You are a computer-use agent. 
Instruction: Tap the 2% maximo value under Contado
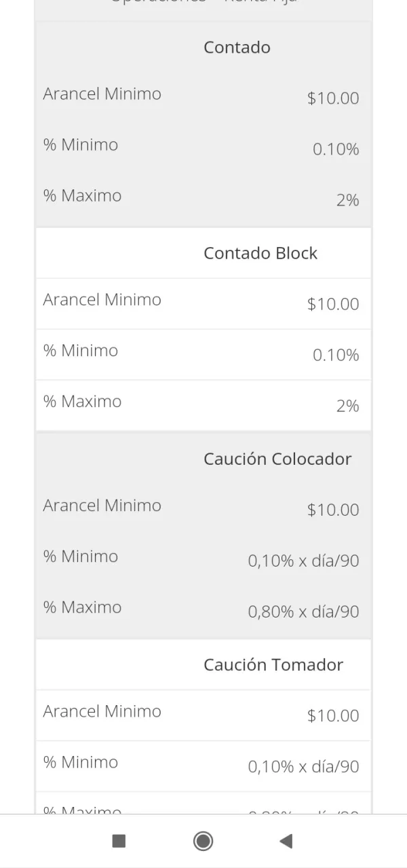click(x=347, y=200)
